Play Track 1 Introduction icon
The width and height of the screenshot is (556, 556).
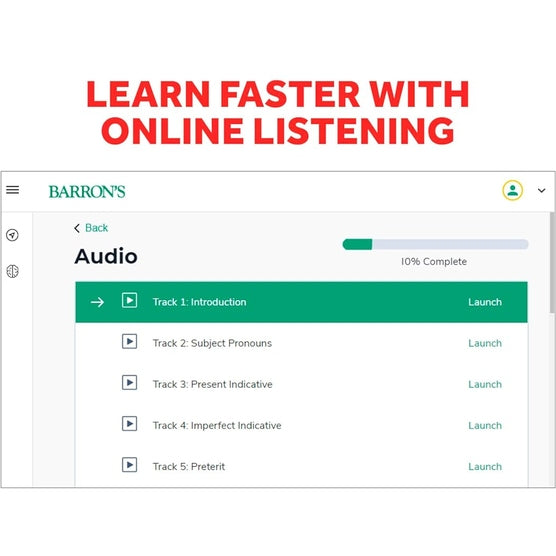tap(129, 300)
